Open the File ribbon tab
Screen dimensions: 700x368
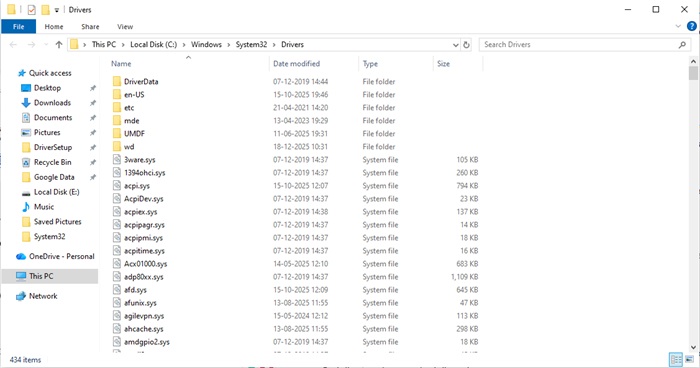click(18, 26)
